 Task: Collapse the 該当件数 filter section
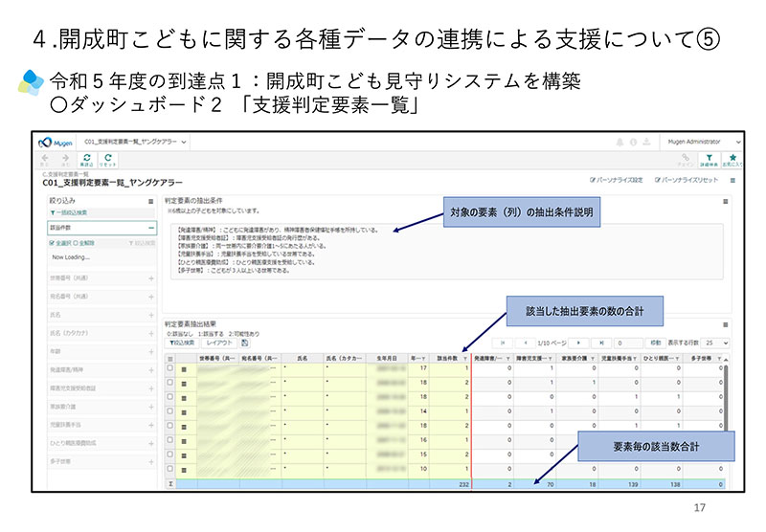151,228
